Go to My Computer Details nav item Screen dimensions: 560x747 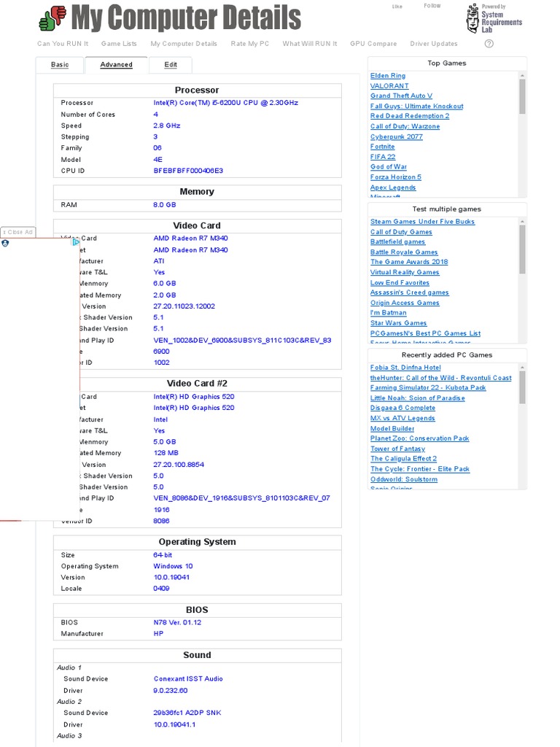click(184, 44)
